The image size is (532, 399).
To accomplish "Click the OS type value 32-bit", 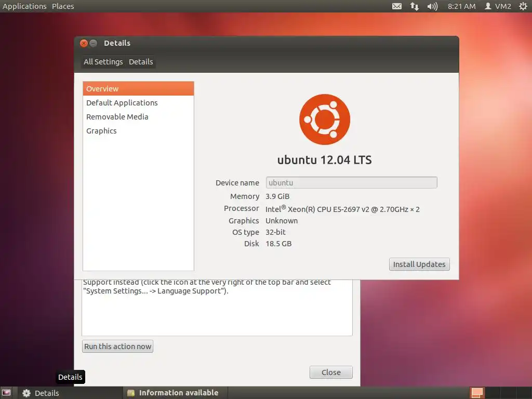I will pos(275,232).
